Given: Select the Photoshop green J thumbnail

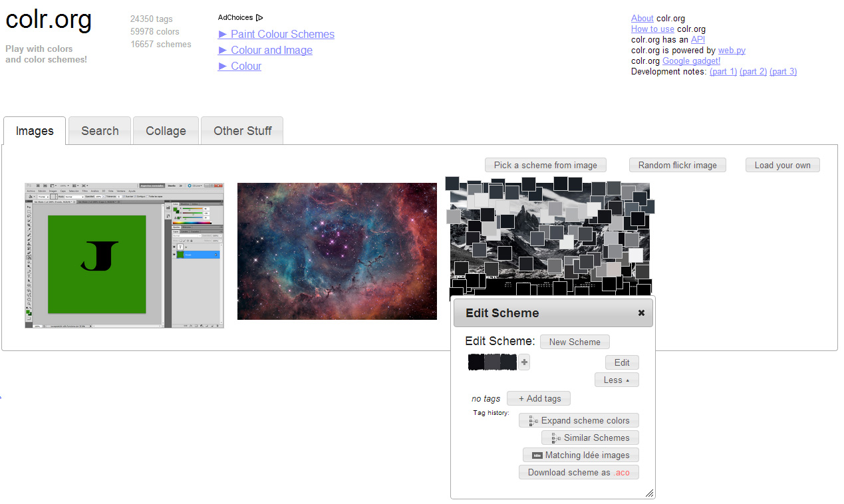Looking at the screenshot, I should click(x=124, y=255).
